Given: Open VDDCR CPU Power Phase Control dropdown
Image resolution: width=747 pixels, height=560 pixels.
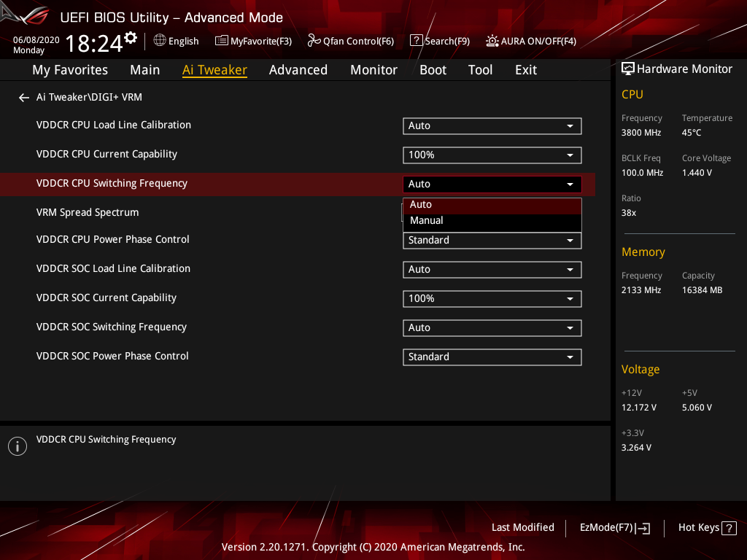Looking at the screenshot, I should pyautogui.click(x=492, y=241).
